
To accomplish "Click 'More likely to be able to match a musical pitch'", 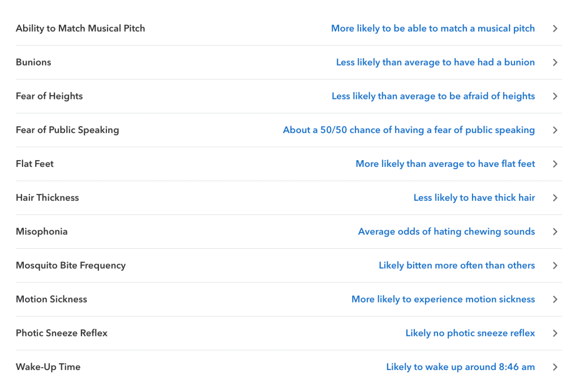I will point(432,28).
